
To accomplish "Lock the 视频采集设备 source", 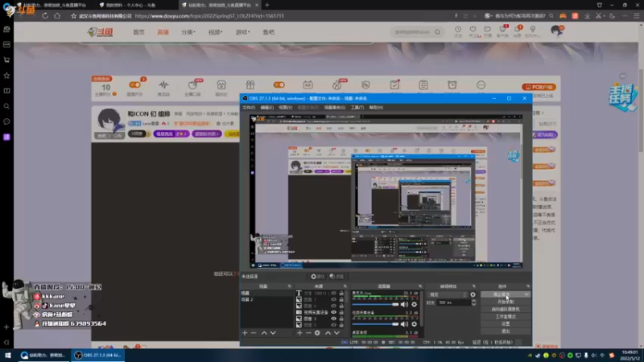I will [341, 312].
